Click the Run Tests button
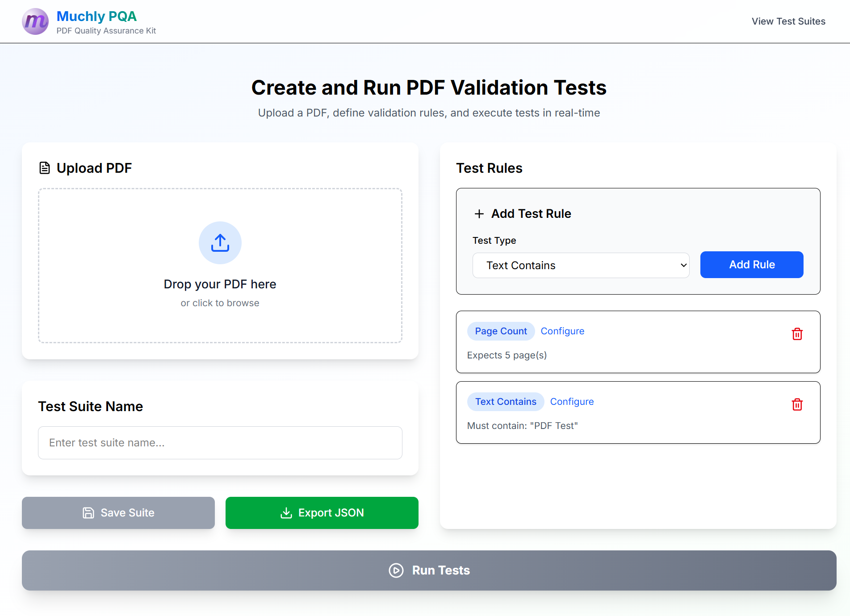The height and width of the screenshot is (616, 850). (x=429, y=570)
